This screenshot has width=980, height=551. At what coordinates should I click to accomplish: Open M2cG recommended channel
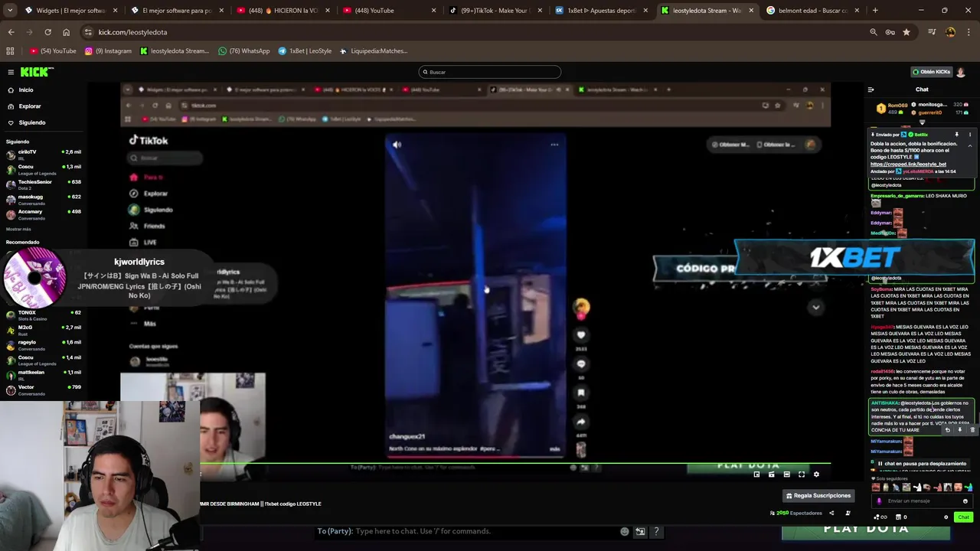click(44, 330)
